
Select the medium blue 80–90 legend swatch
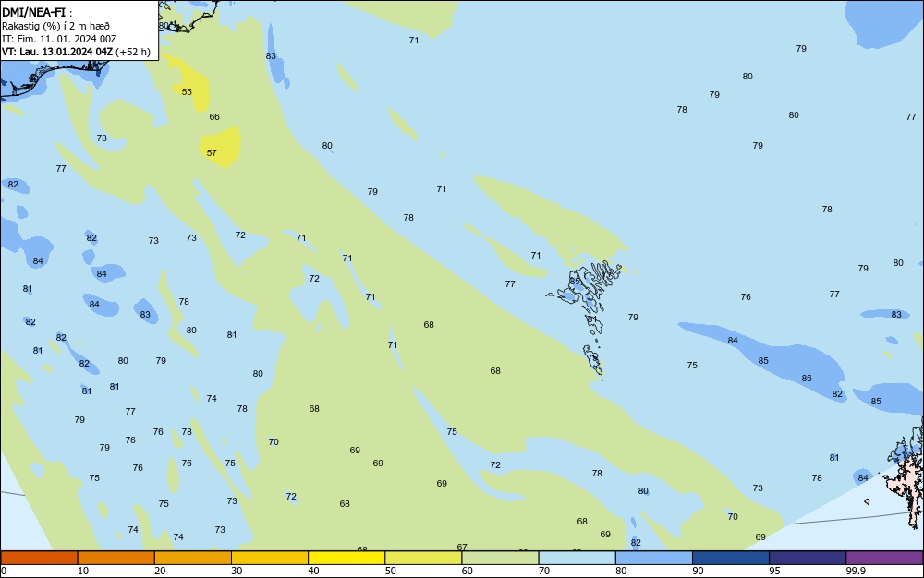(653, 558)
